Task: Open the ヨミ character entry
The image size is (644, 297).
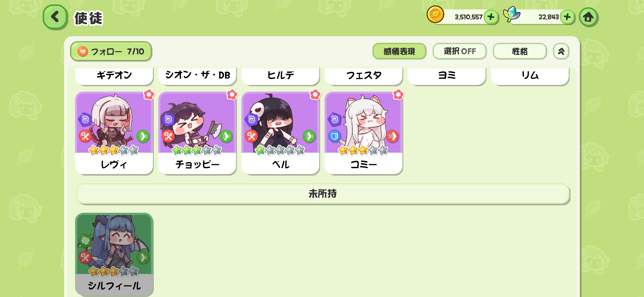Action: coord(447,76)
